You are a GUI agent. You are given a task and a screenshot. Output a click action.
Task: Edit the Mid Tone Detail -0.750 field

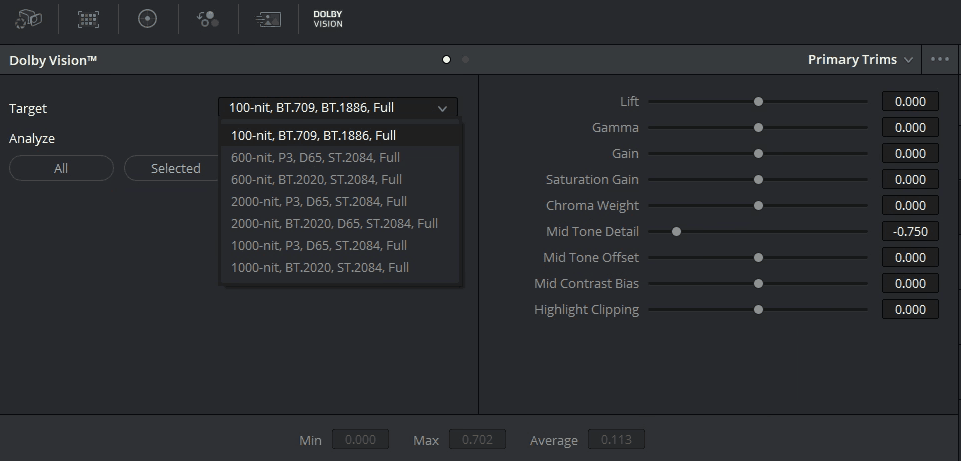tap(910, 231)
